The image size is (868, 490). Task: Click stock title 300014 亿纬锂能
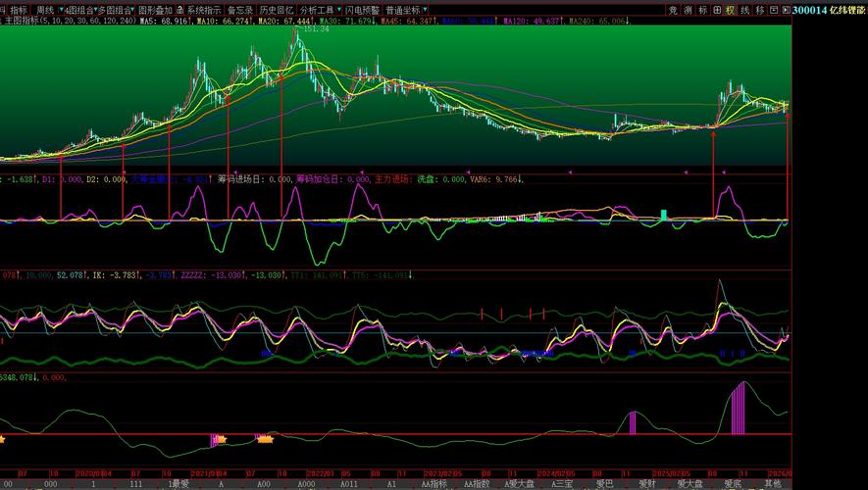[829, 10]
